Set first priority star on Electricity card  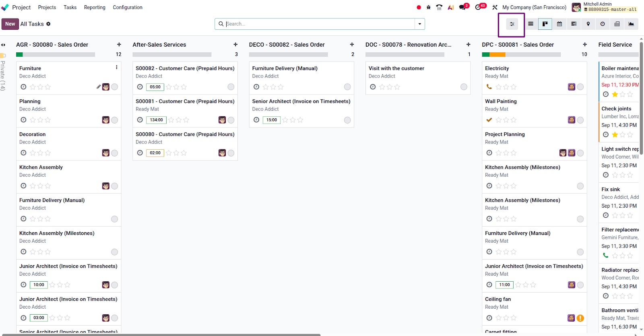coord(499,87)
